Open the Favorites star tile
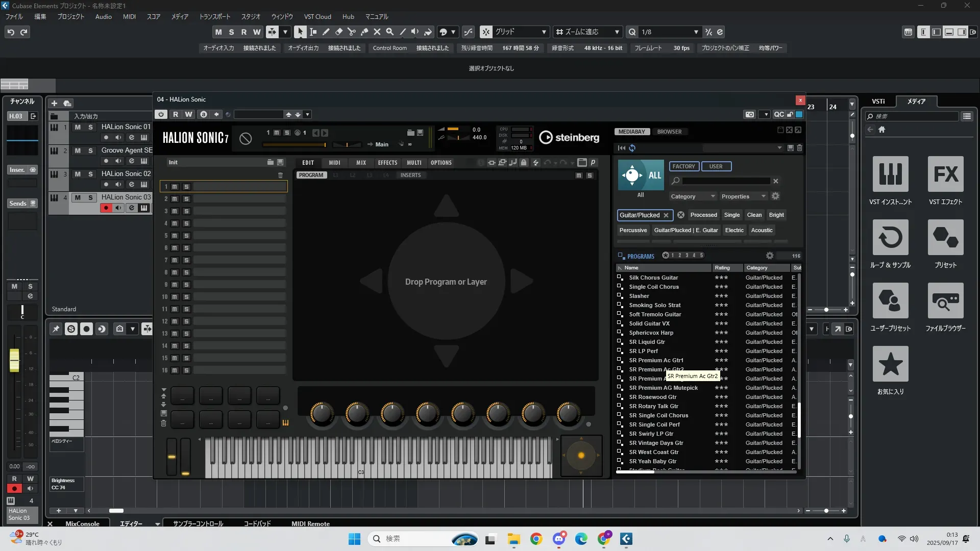980x551 pixels. [890, 364]
